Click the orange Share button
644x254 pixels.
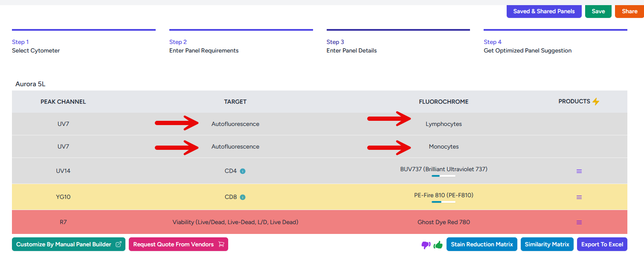tap(629, 12)
